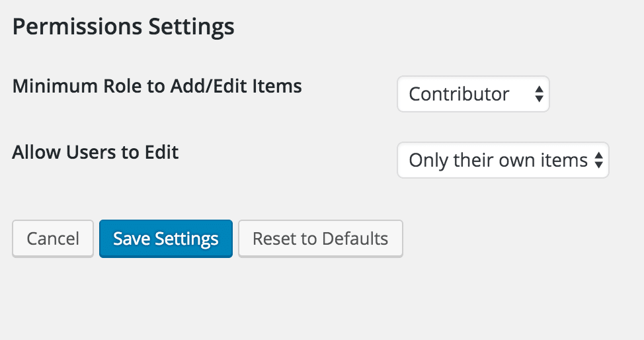Viewport: 644px width, 340px height.
Task: Click the Allow Users to Edit label
Action: [x=95, y=153]
